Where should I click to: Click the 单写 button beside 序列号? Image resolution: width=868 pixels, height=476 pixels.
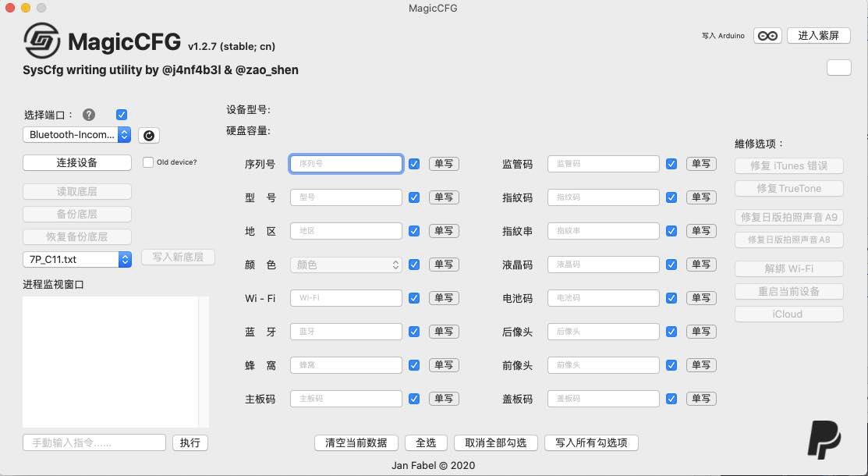pyautogui.click(x=444, y=163)
